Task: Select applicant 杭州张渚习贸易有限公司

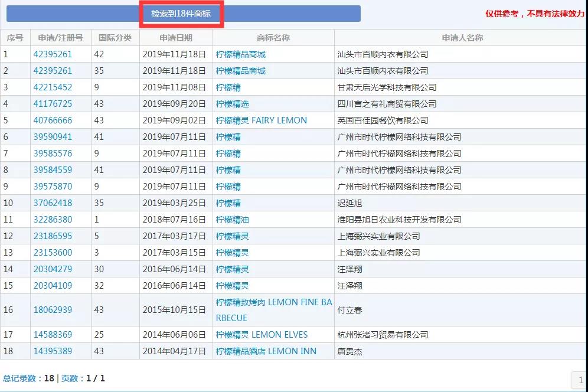Action: [x=383, y=335]
